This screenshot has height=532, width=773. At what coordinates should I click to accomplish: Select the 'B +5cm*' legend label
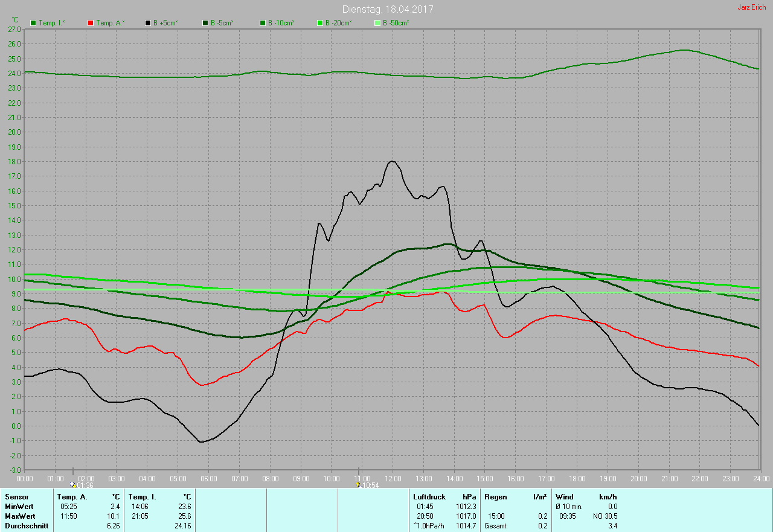[x=166, y=23]
